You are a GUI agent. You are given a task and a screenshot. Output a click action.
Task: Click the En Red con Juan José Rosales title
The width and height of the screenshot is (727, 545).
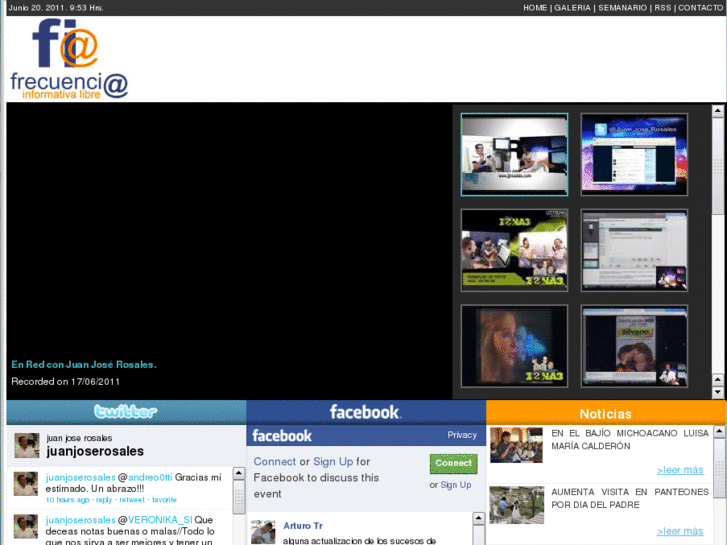84,365
